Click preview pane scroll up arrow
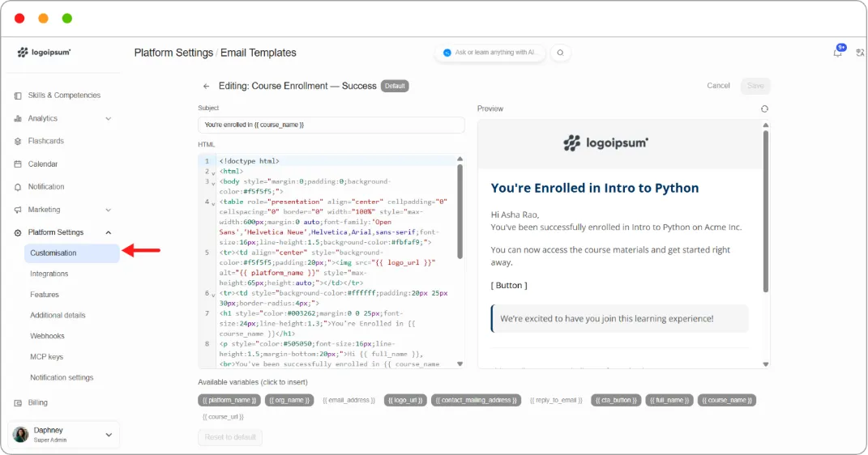 point(766,125)
